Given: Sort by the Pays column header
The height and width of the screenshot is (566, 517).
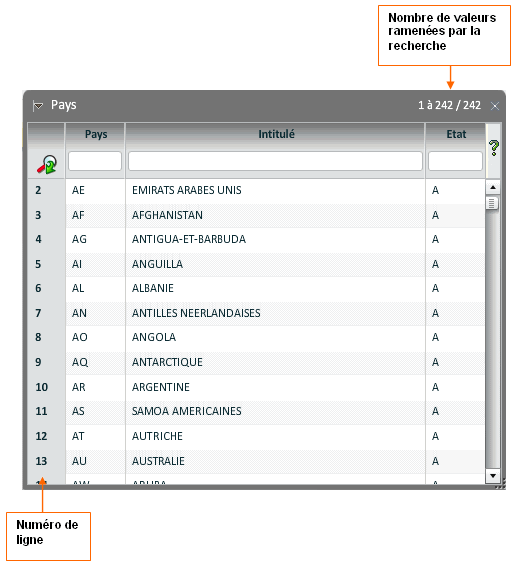Looking at the screenshot, I should pos(96,134).
